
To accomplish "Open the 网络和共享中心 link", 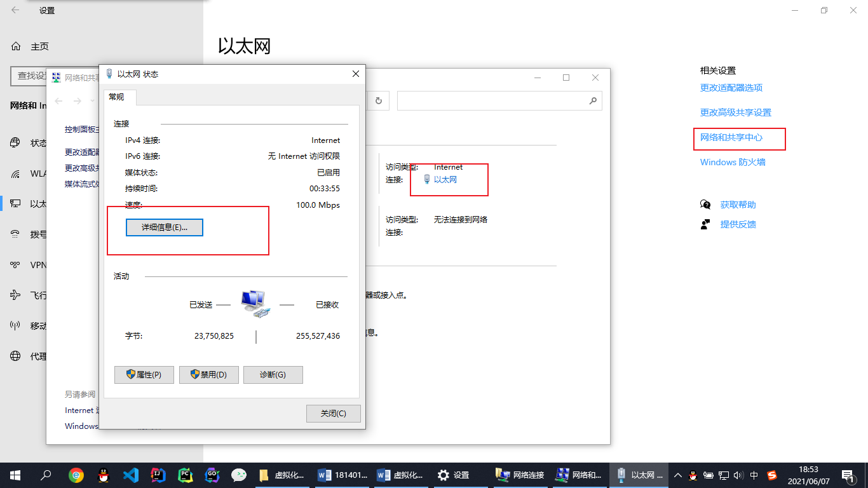I will pos(731,137).
